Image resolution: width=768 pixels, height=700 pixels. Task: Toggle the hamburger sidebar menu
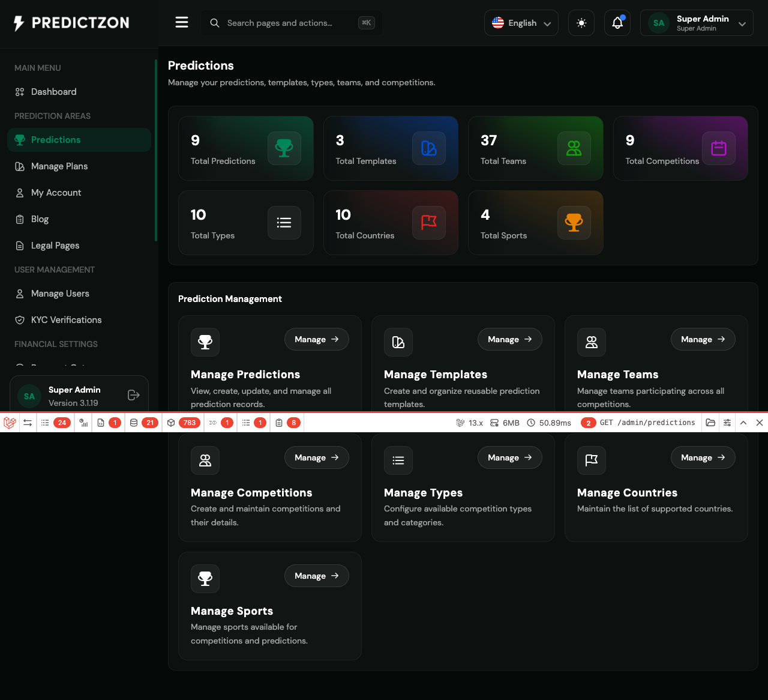[x=182, y=22]
